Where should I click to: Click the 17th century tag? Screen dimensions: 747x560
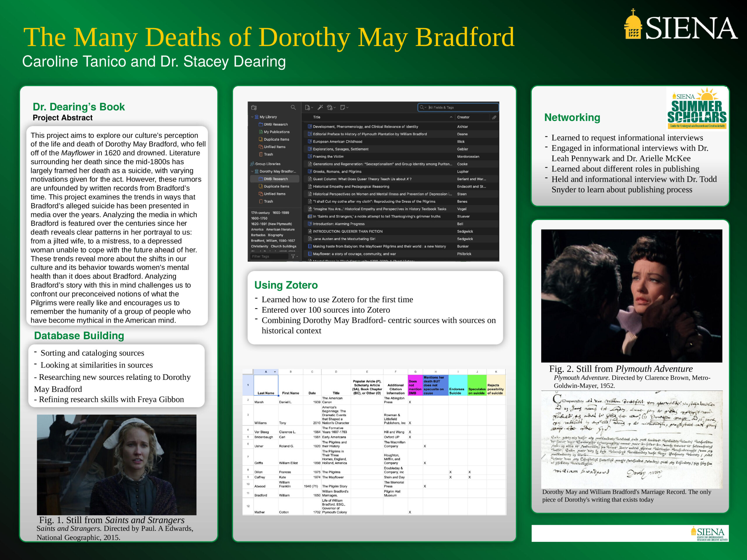pos(260,213)
